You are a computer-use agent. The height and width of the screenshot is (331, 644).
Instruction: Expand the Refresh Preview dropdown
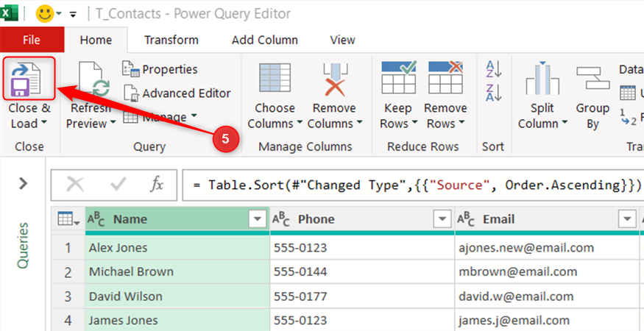click(113, 123)
